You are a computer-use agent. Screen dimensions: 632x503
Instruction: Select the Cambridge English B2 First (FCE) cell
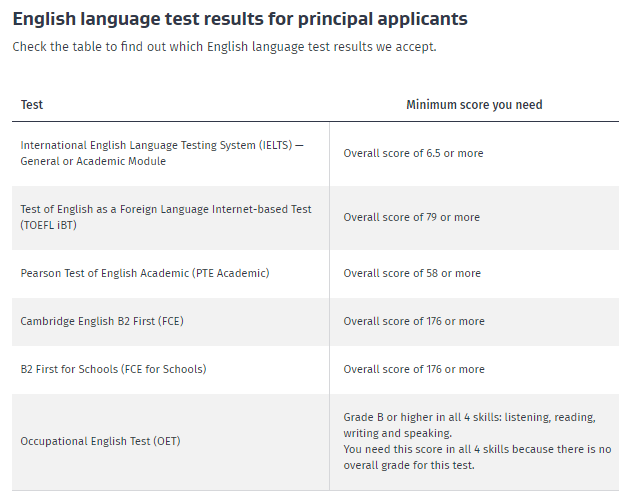click(x=170, y=321)
